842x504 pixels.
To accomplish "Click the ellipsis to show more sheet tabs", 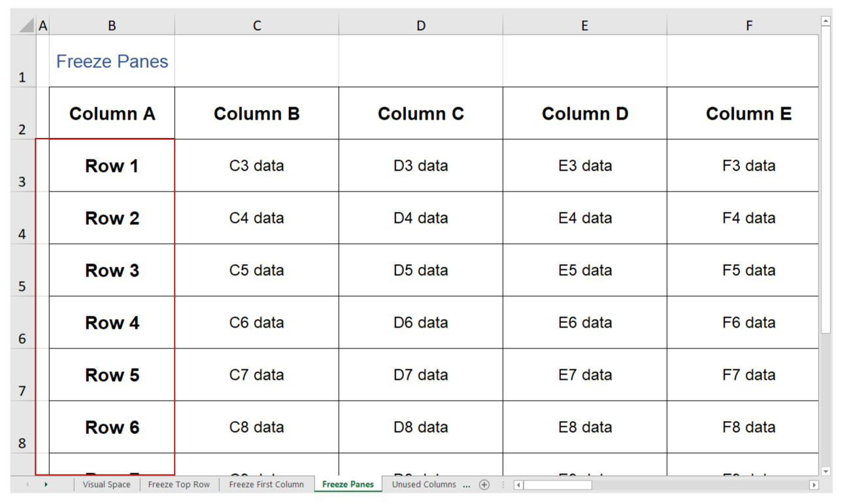I will pos(466,484).
